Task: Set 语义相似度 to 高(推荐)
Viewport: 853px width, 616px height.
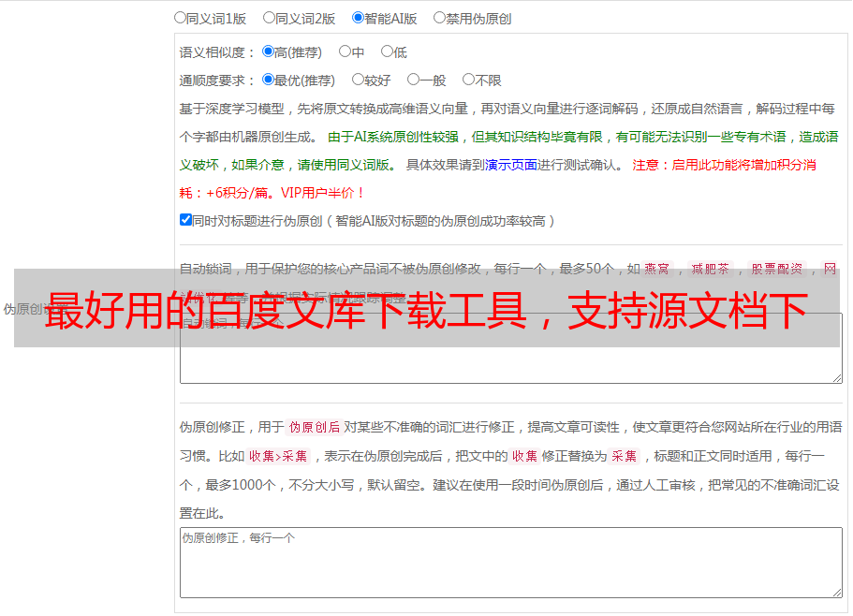Action: (268, 51)
